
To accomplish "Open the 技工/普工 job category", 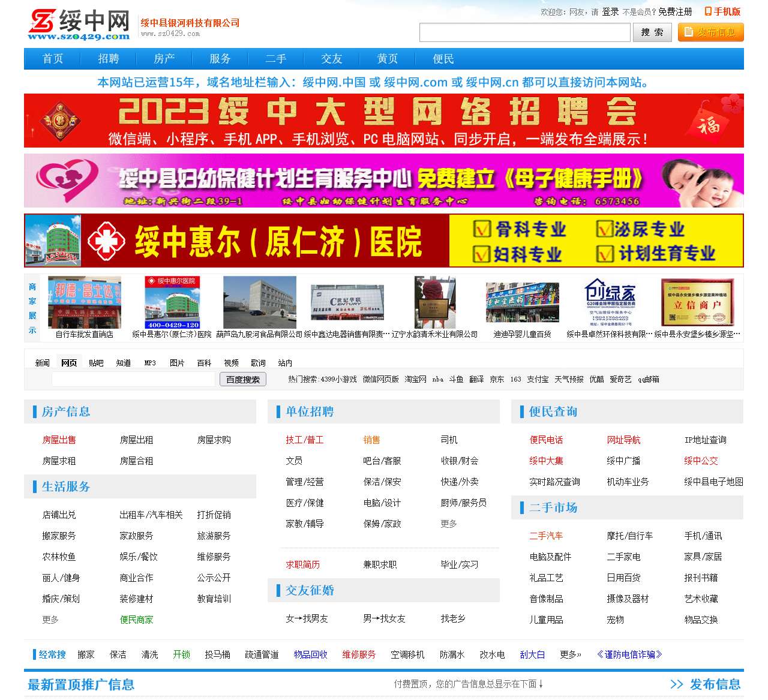I will coord(305,440).
